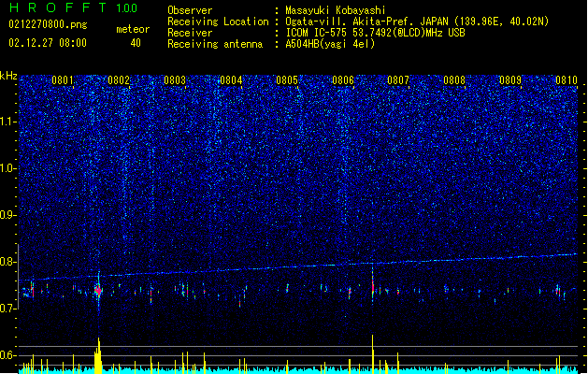588x374 pixels.
Task: Select the ICOM IC-575 receiver details
Action: click(x=375, y=33)
